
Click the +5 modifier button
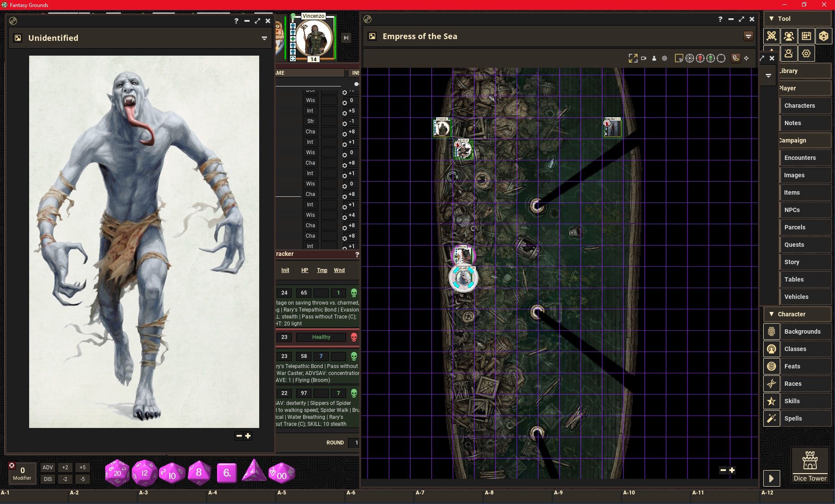pos(82,468)
